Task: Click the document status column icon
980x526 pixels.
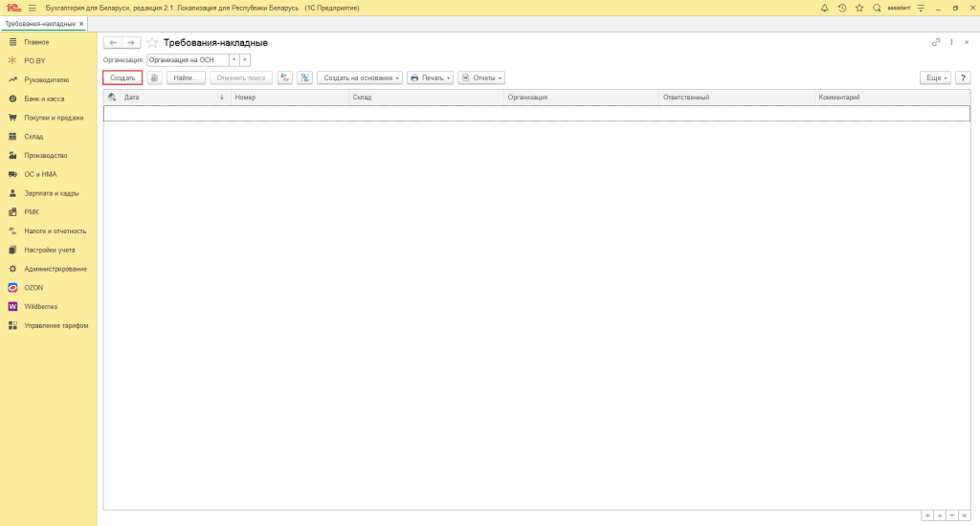Action: point(112,98)
